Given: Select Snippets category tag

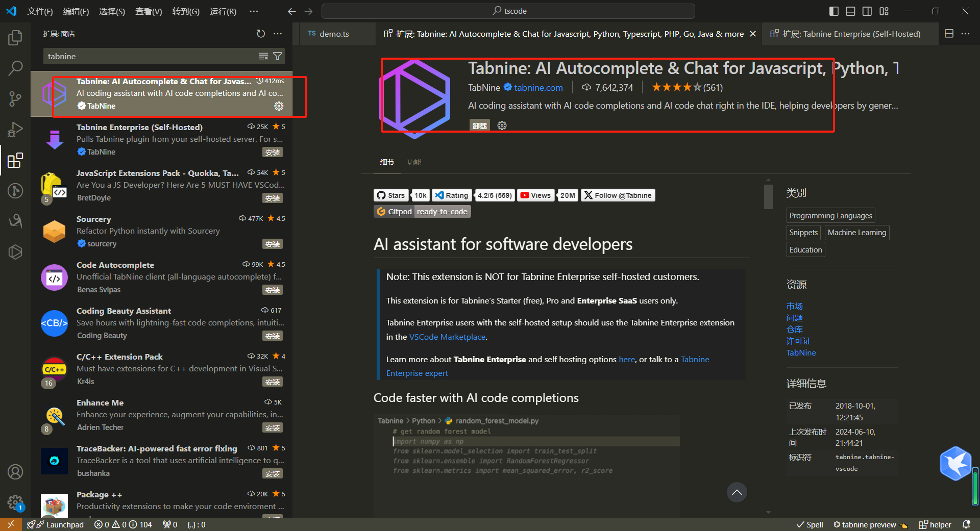Looking at the screenshot, I should click(803, 233).
